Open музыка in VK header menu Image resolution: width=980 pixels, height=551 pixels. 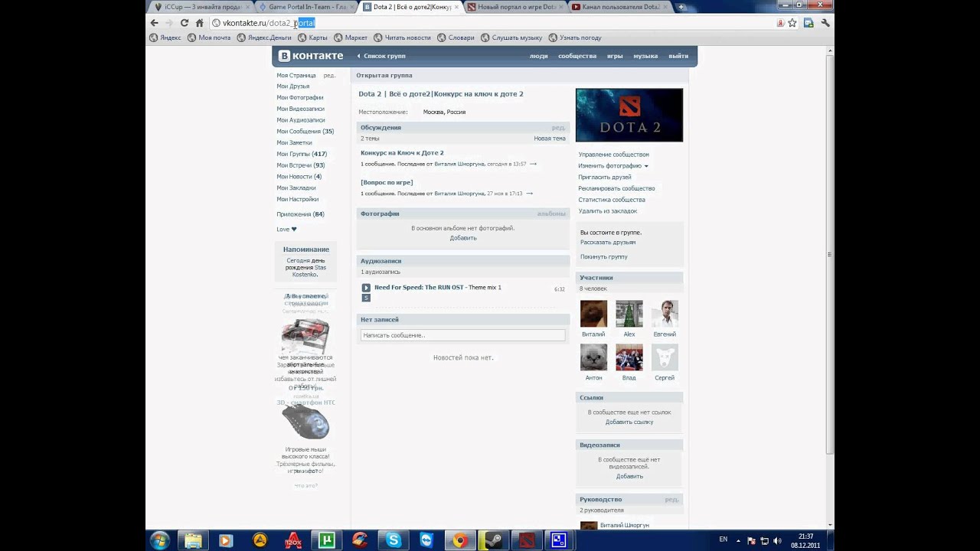click(645, 56)
